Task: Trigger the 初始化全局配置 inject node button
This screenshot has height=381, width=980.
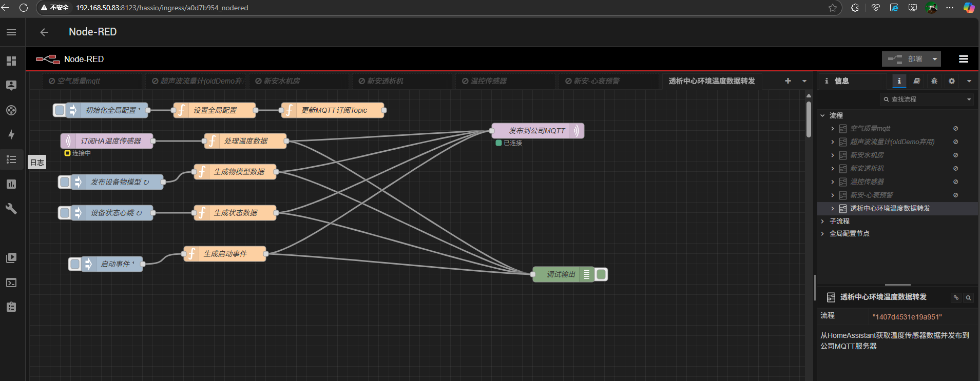Action: [60, 110]
